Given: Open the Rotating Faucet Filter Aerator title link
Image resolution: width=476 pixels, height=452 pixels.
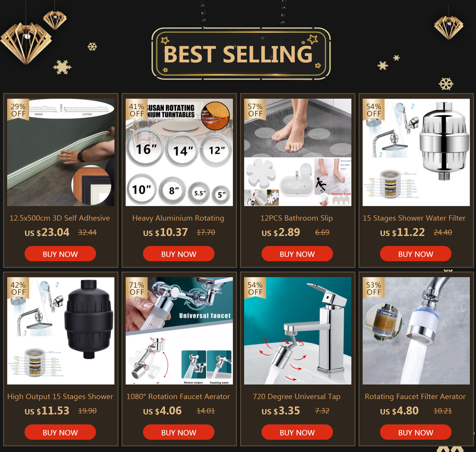Looking at the screenshot, I should click(x=415, y=397).
